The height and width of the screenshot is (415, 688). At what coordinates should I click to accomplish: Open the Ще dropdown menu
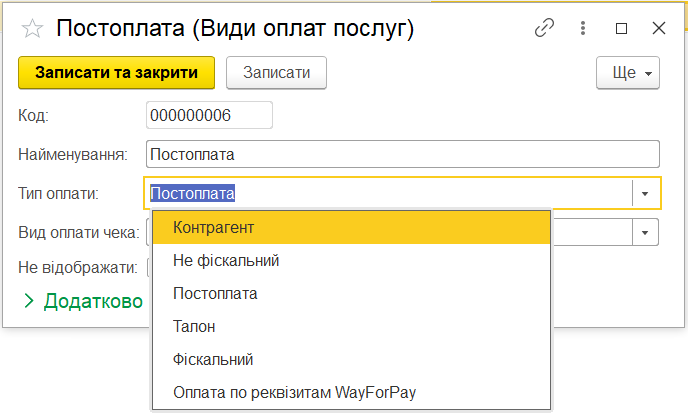pos(629,73)
